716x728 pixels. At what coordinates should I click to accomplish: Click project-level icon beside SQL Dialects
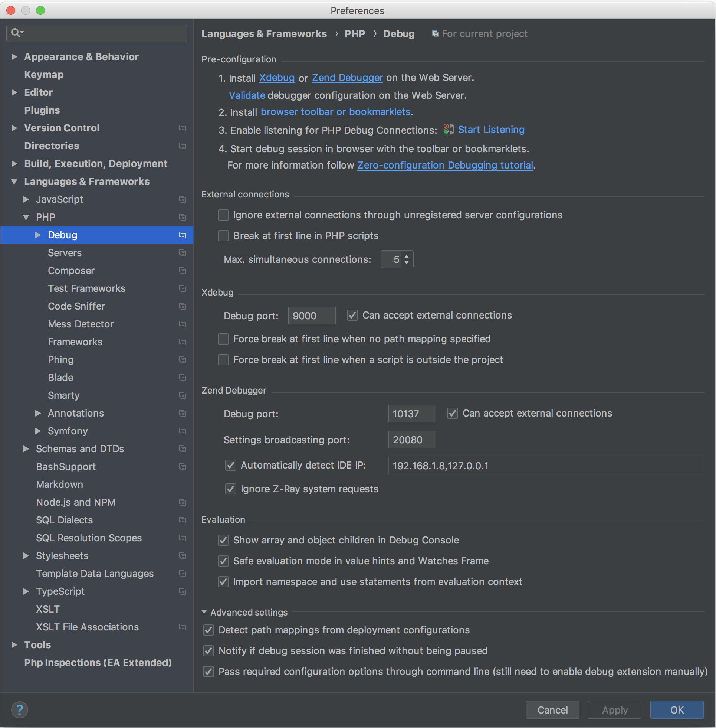[x=183, y=520]
